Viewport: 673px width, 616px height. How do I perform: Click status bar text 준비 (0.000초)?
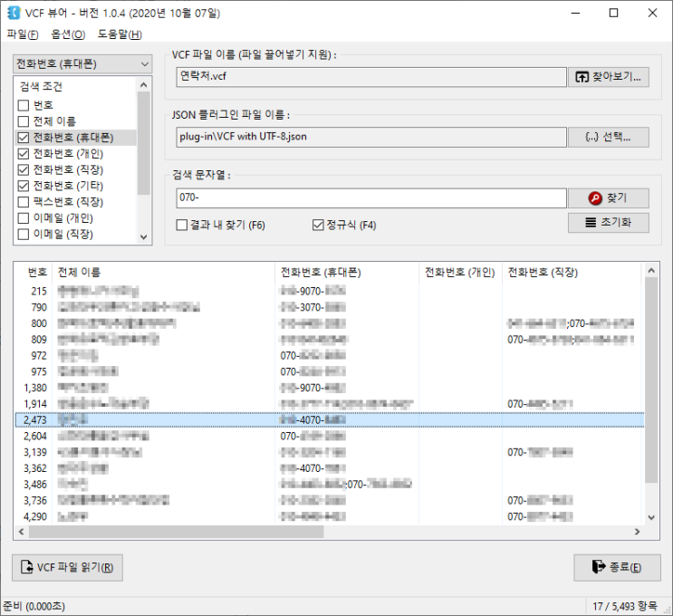click(x=34, y=606)
